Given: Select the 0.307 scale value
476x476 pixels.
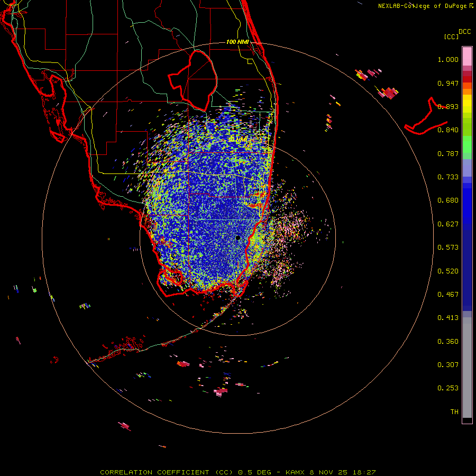Looking at the screenshot, I should tap(448, 365).
